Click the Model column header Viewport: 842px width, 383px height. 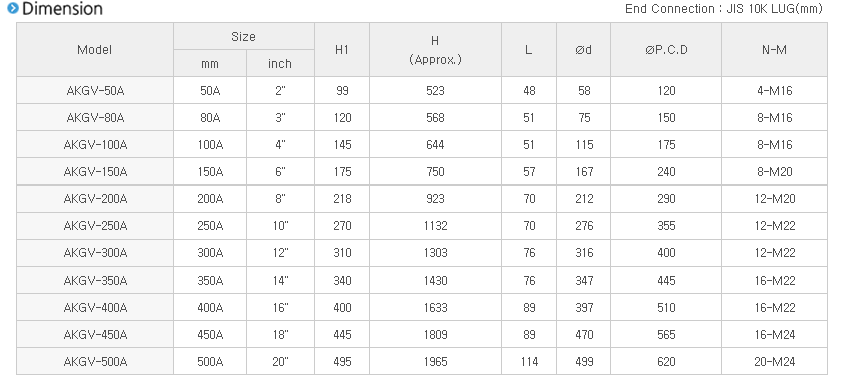[95, 50]
